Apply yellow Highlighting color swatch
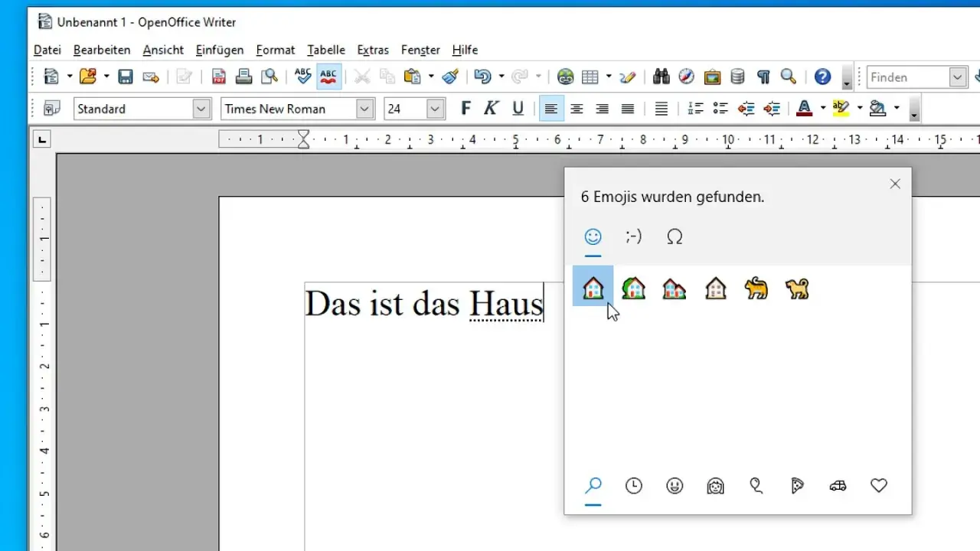This screenshot has width=980, height=551. [841, 109]
